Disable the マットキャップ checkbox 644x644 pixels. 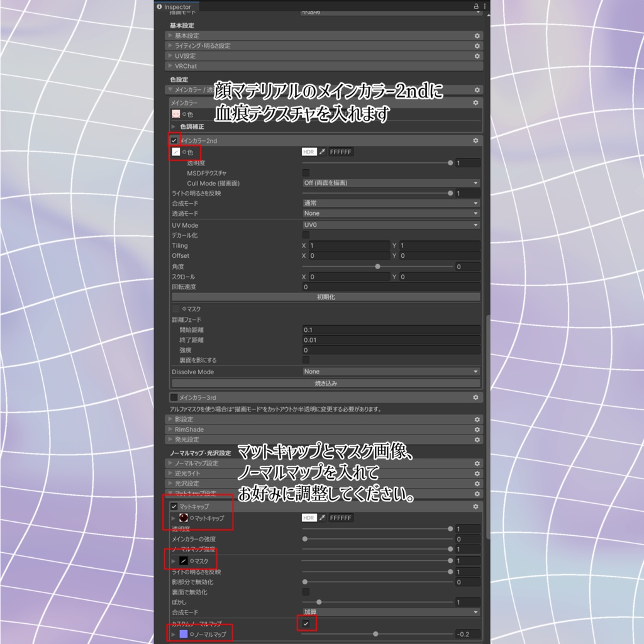tap(174, 506)
